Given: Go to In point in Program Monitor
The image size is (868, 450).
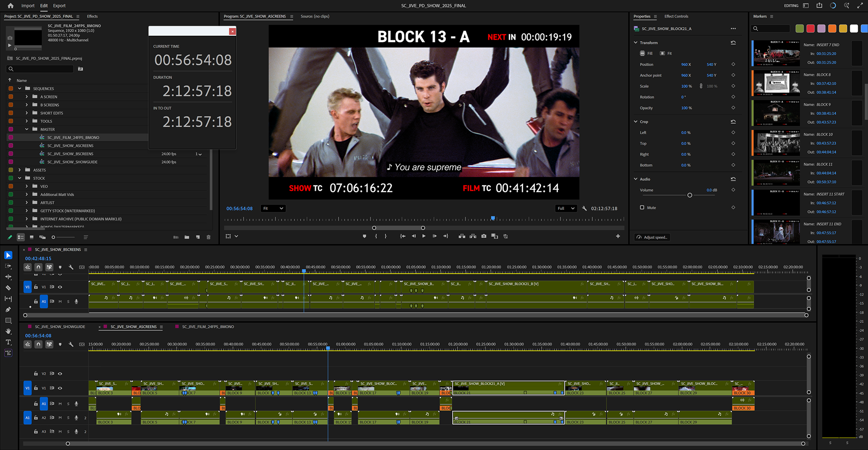Looking at the screenshot, I should (402, 236).
